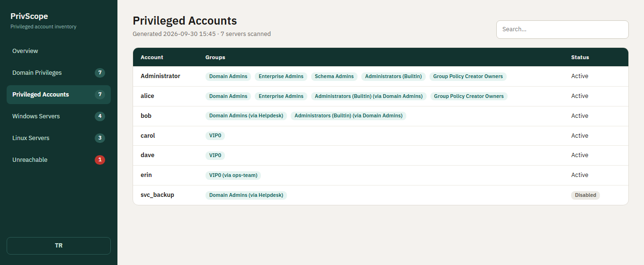Select the alice account name
The width and height of the screenshot is (644, 265).
(x=147, y=96)
